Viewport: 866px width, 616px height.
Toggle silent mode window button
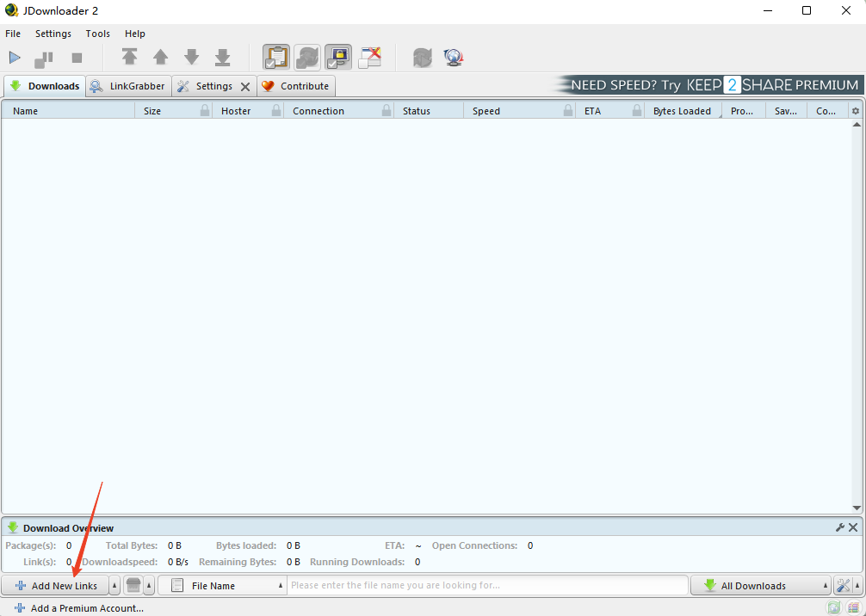pos(369,58)
